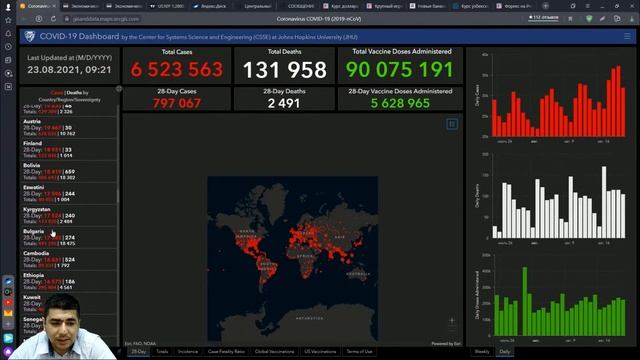
Task: Open the dashboard hamburger menu icon
Action: (627, 36)
